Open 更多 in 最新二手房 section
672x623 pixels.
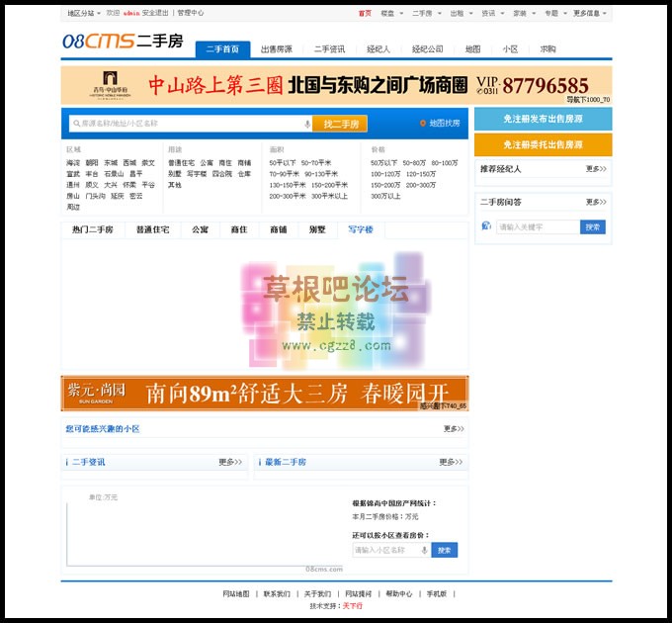click(451, 462)
